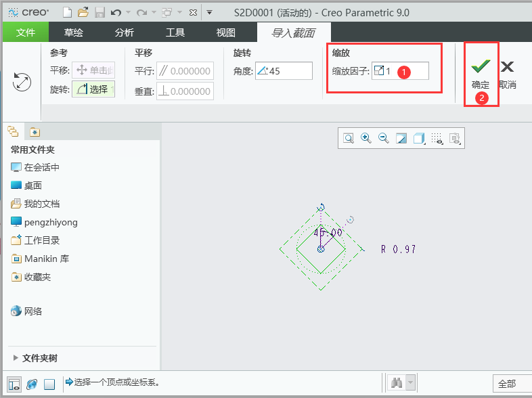Viewport: 532px width, 398px height.
Task: Open 在会话中 folder
Action: tap(35, 167)
